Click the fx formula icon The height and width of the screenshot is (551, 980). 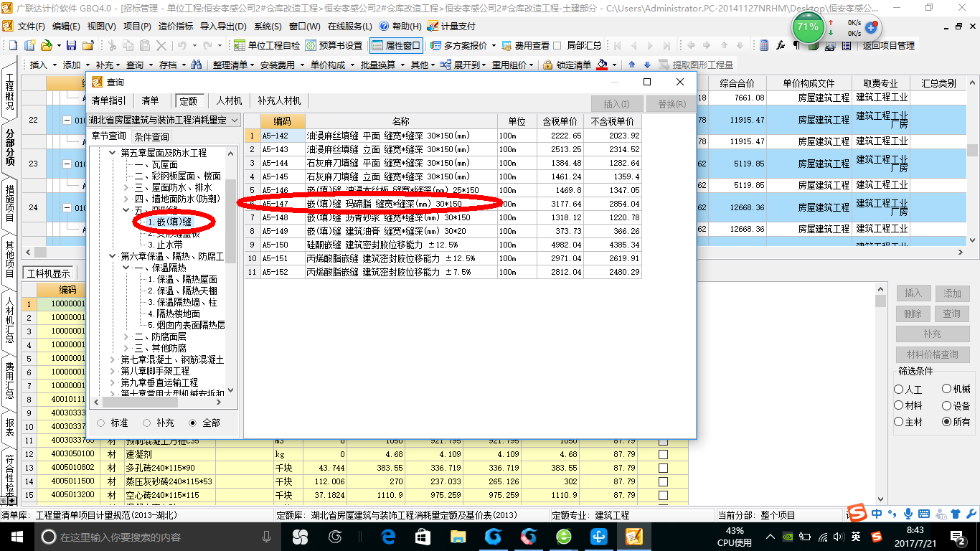pos(782,45)
